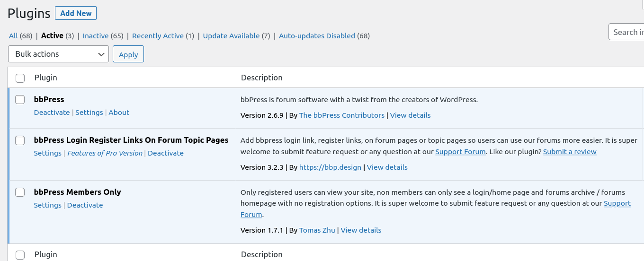Click bbPress Login Register Links plugin title
644x261 pixels.
(x=131, y=140)
